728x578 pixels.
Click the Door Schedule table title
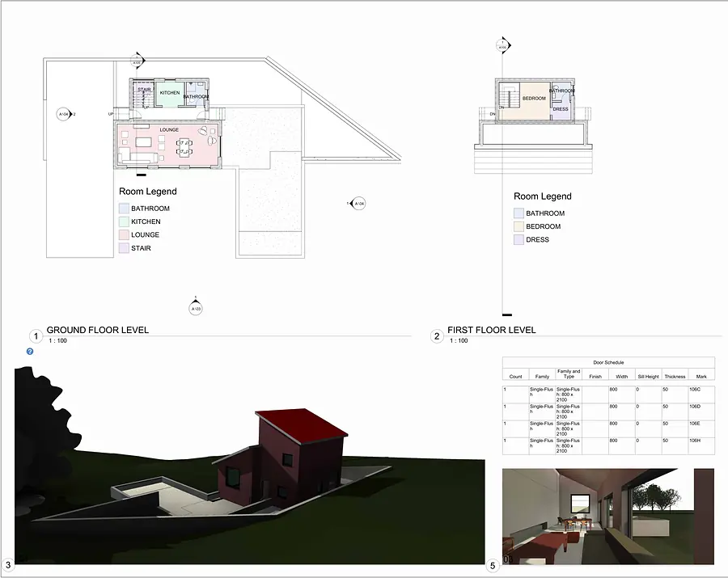click(608, 362)
